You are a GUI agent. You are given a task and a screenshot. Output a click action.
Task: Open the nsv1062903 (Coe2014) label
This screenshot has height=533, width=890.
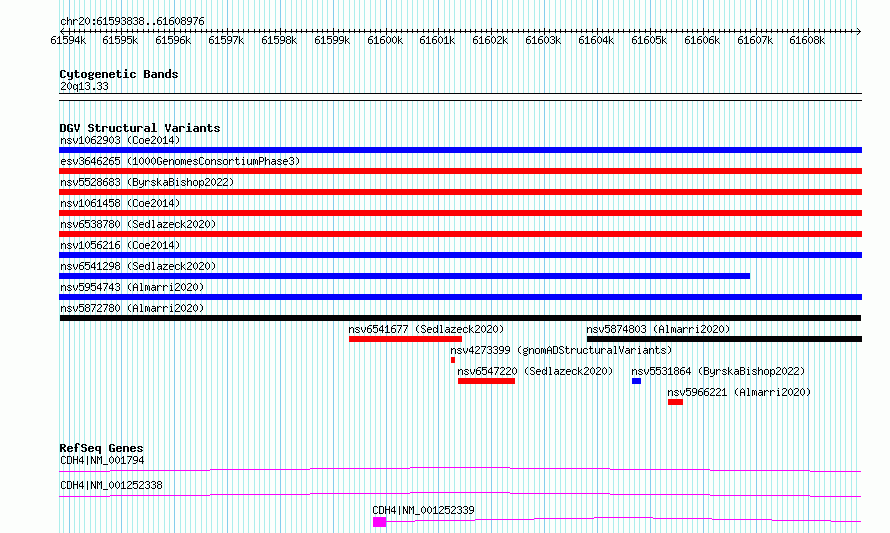[120, 140]
